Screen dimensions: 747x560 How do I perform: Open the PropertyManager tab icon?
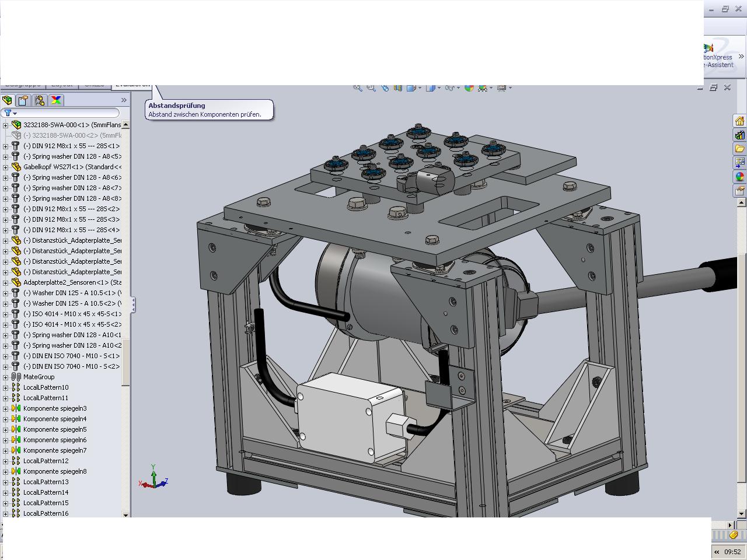tap(23, 100)
